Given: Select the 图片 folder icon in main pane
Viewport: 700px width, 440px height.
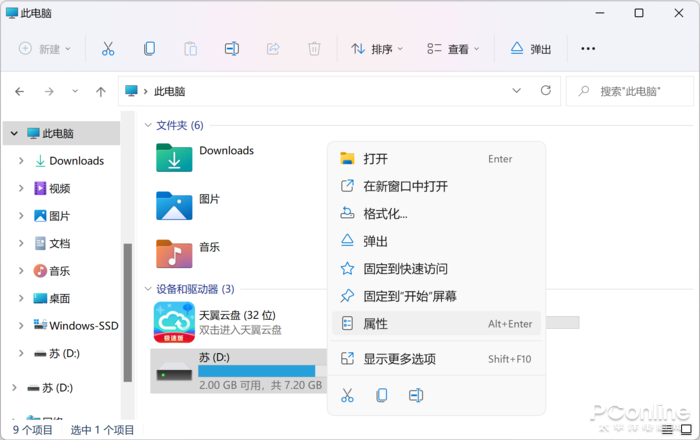Looking at the screenshot, I should coord(174,206).
